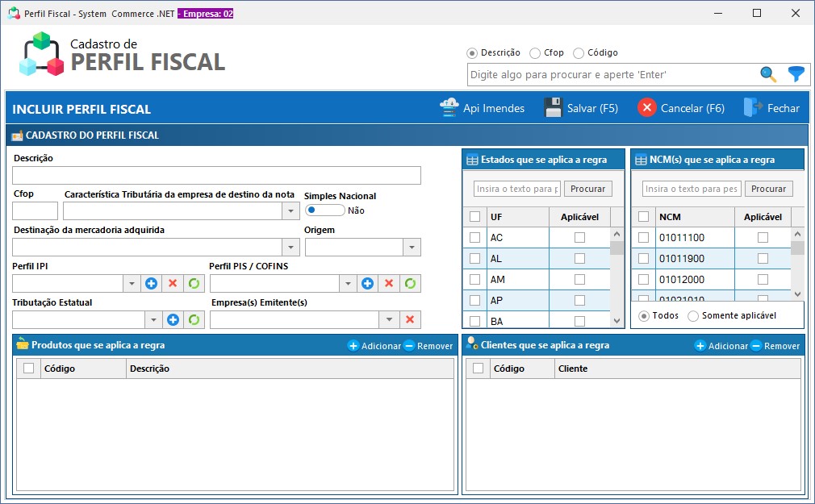The height and width of the screenshot is (504, 815).
Task: Expand the Destinação da mercadoria adquirida dropdown
Action: (290, 246)
